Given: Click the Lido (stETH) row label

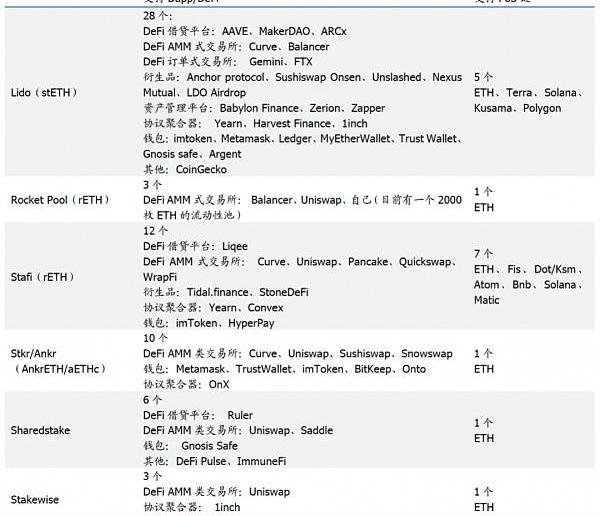Looking at the screenshot, I should click(x=43, y=92).
